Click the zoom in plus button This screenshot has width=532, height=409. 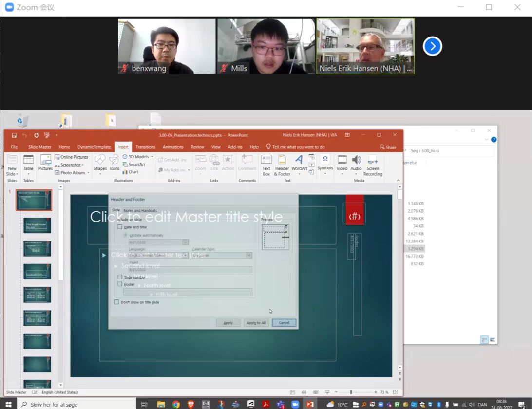(x=376, y=392)
